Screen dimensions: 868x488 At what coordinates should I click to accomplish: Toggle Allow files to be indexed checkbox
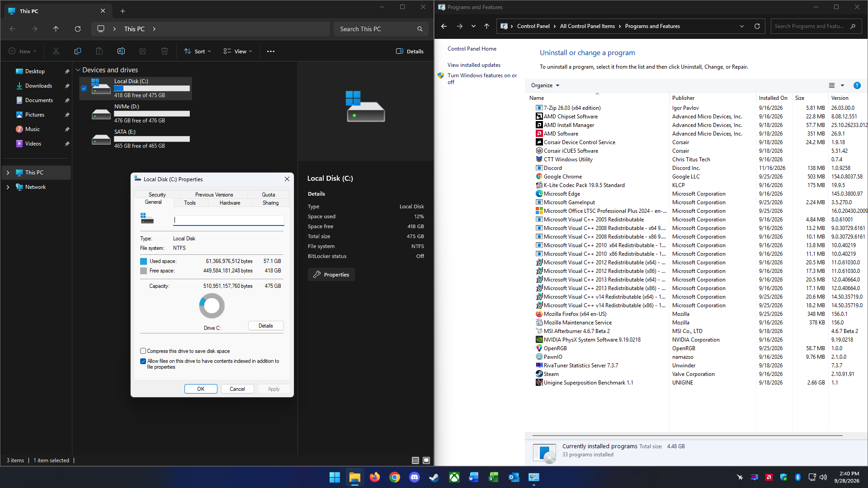pyautogui.click(x=143, y=361)
